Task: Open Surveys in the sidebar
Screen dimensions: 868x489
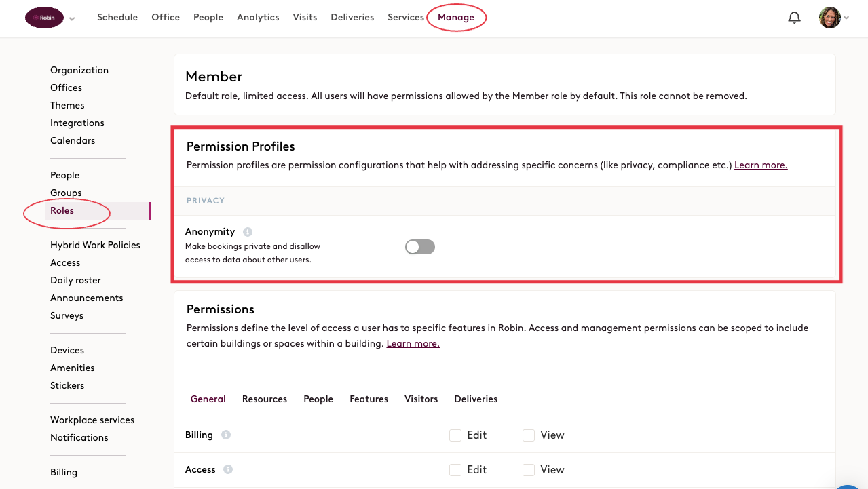Action: (x=67, y=315)
